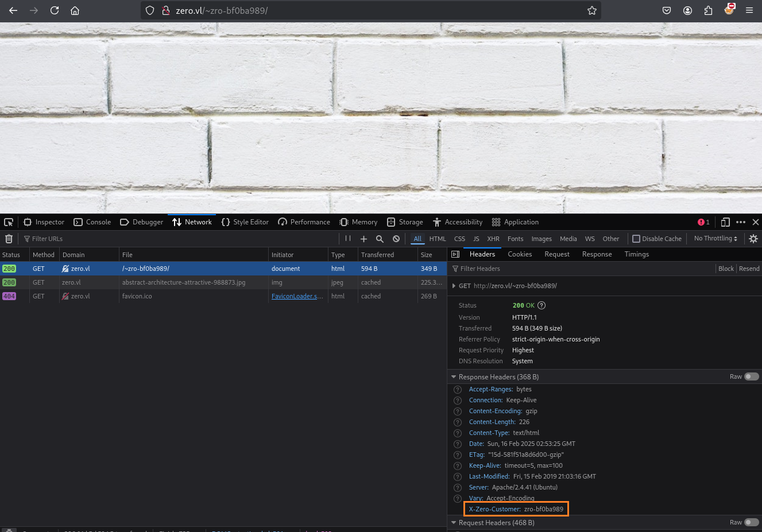Image resolution: width=762 pixels, height=532 pixels.
Task: Collapse the Response Headers section
Action: pyautogui.click(x=454, y=377)
